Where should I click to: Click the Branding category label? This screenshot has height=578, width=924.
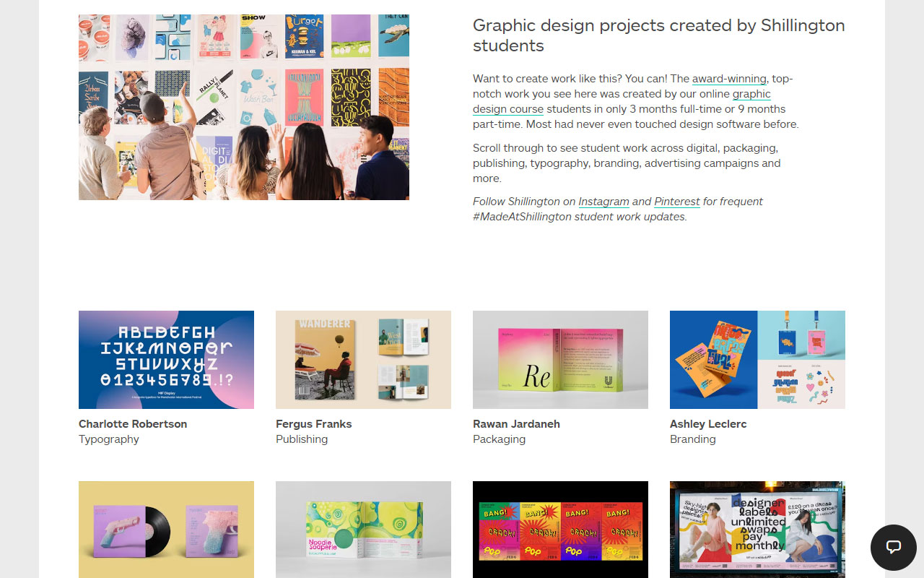pyautogui.click(x=692, y=439)
